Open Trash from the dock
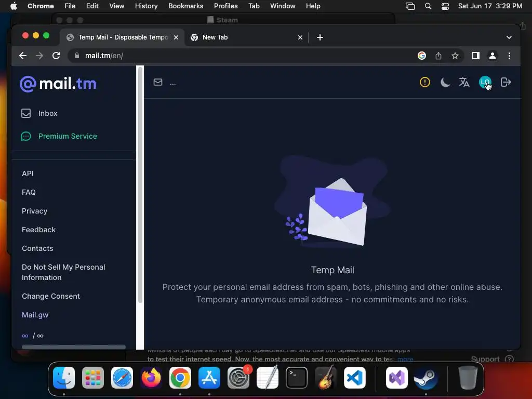 468,378
